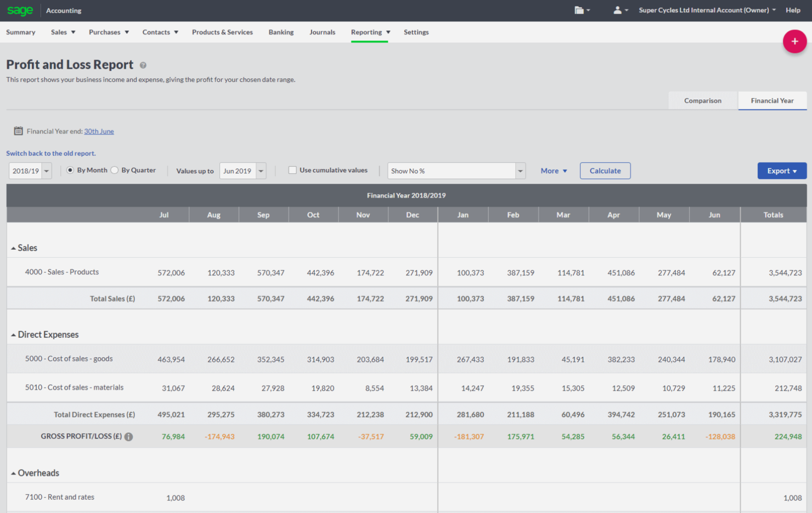Open the Super Cycles Ltd account dropdown

point(707,10)
